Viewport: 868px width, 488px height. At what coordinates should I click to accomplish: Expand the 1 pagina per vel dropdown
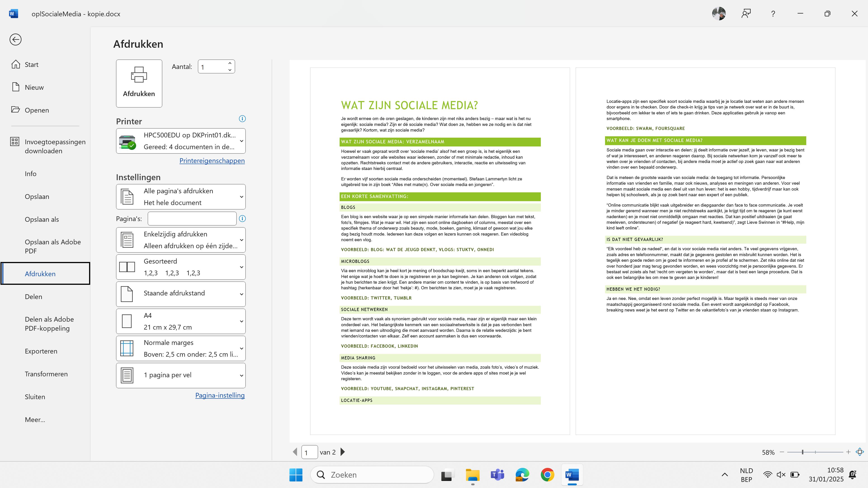(x=181, y=375)
